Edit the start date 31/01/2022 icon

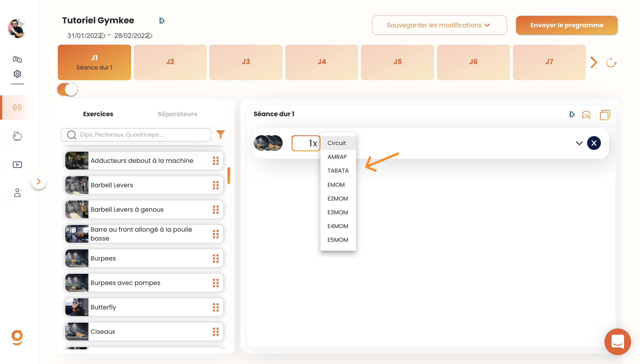click(103, 36)
